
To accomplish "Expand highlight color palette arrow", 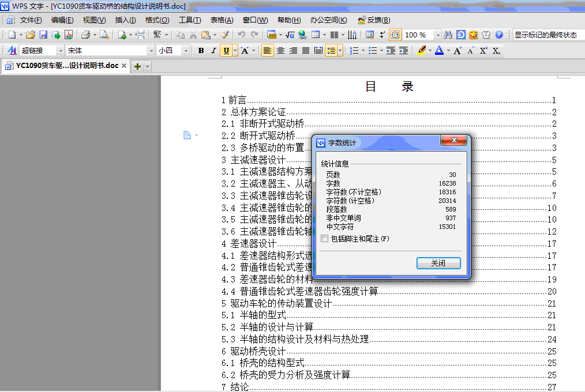I will tap(430, 51).
